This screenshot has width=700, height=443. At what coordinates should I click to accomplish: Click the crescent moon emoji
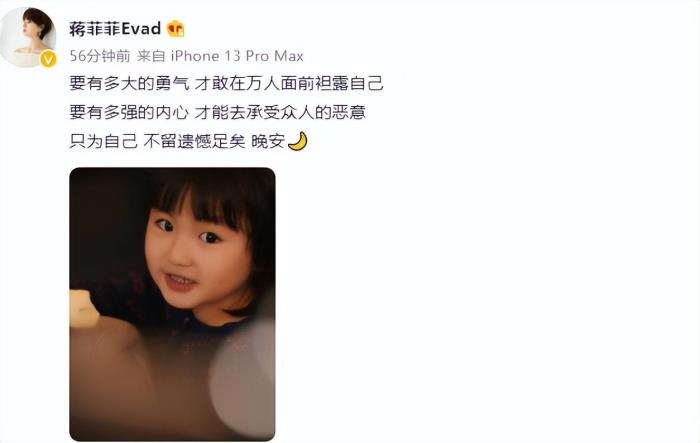tap(298, 141)
